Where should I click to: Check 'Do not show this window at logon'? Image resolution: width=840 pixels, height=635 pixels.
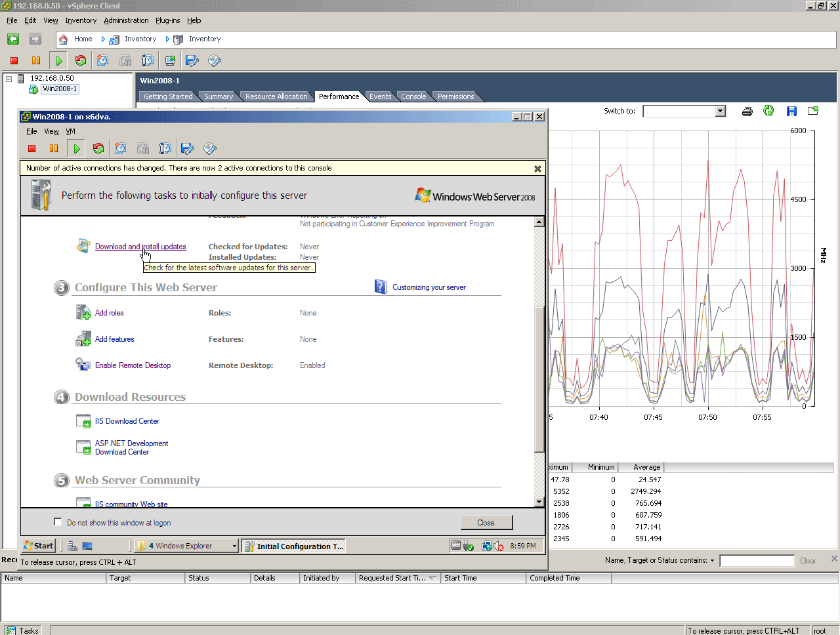point(58,522)
